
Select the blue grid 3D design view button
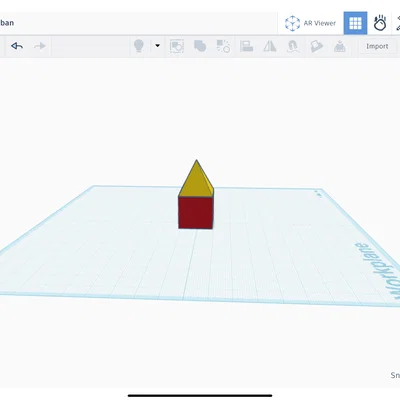click(x=355, y=23)
